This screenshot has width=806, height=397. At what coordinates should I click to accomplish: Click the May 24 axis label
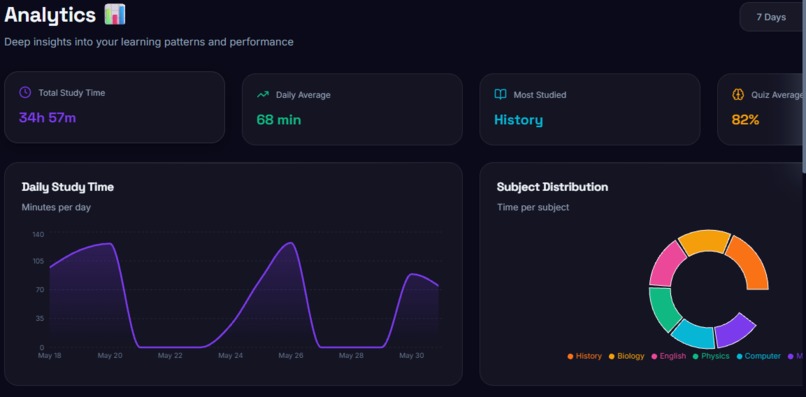point(231,355)
